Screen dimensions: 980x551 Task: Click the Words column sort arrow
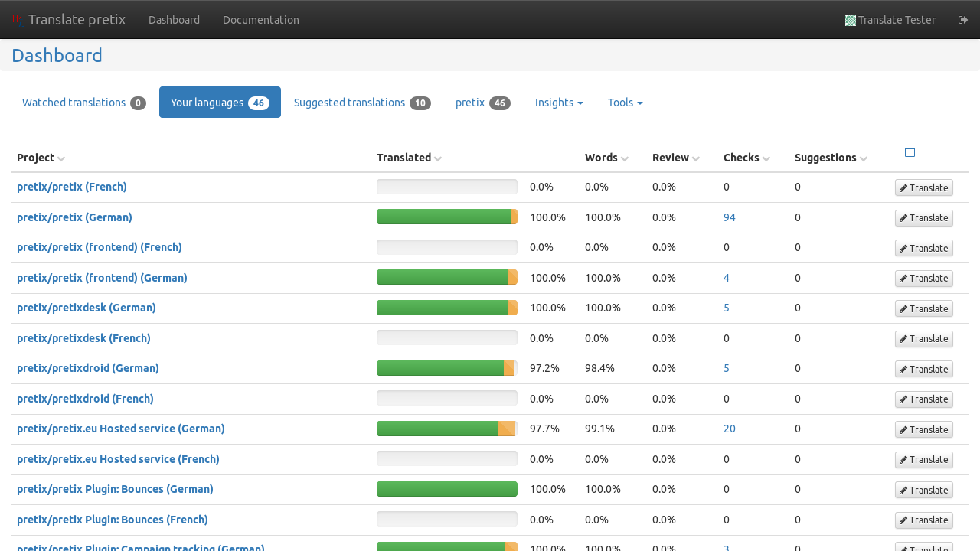click(x=625, y=158)
